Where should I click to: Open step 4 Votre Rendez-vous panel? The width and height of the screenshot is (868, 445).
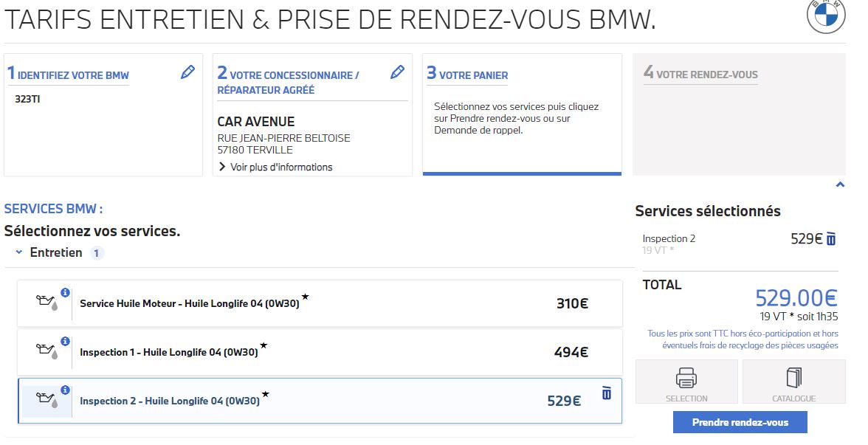click(x=739, y=114)
